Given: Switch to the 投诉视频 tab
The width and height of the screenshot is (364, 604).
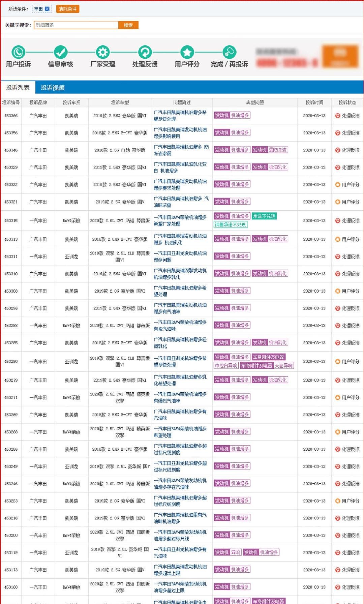Looking at the screenshot, I should (x=53, y=88).
